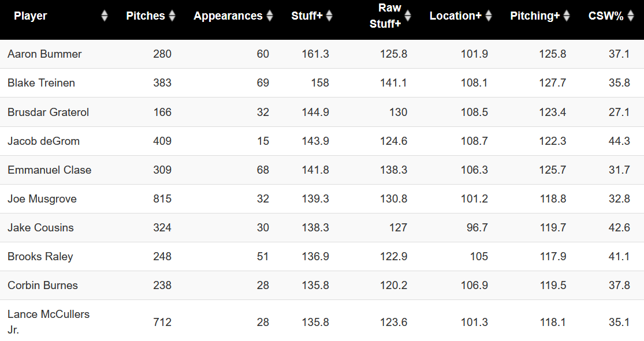The image size is (644, 341).
Task: Click Corbin Burnes' Stuff+ value 135.8
Action: [x=315, y=285]
